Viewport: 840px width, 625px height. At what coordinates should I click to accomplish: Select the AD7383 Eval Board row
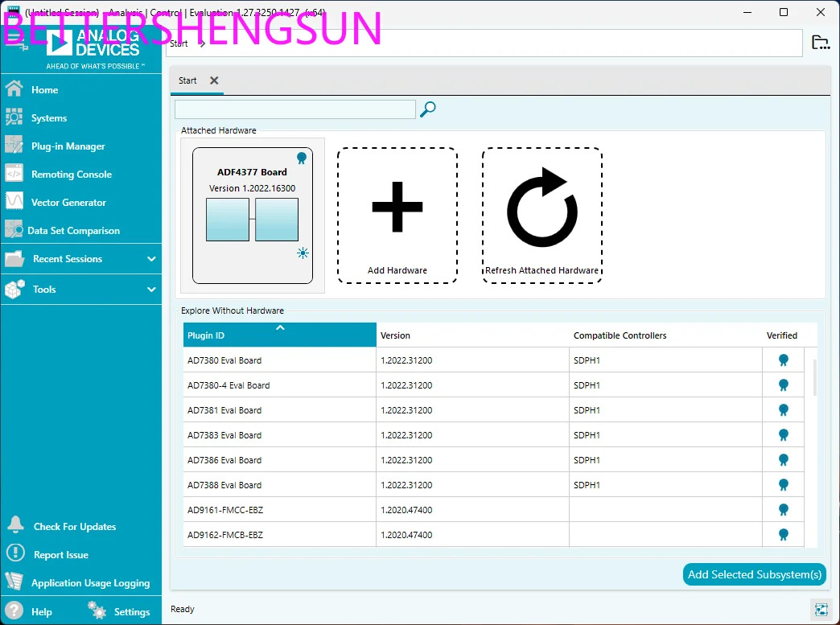[x=493, y=435]
